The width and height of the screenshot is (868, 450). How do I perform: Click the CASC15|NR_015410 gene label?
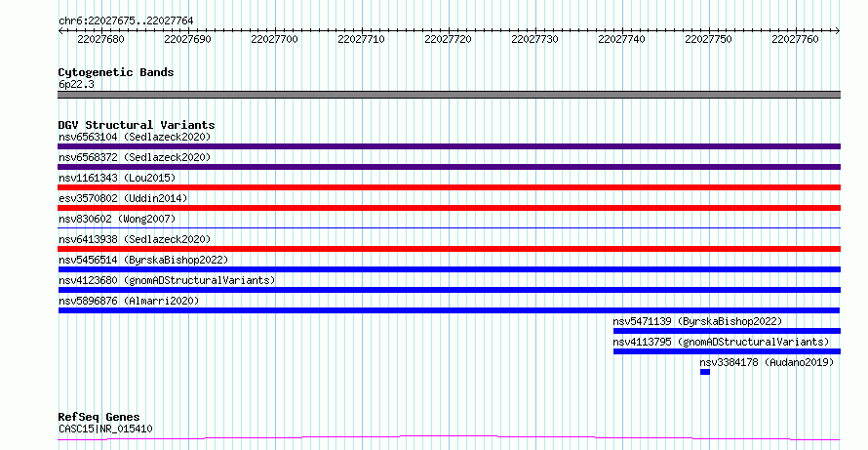105,429
